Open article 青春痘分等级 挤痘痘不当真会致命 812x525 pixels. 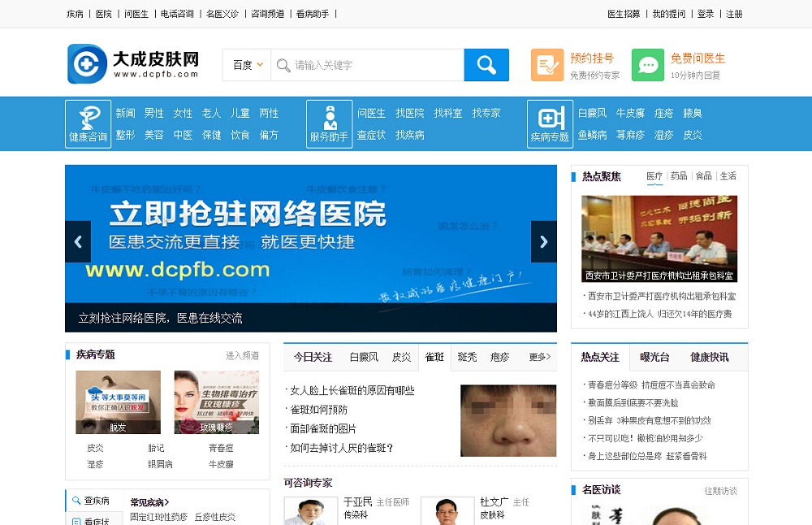point(651,385)
